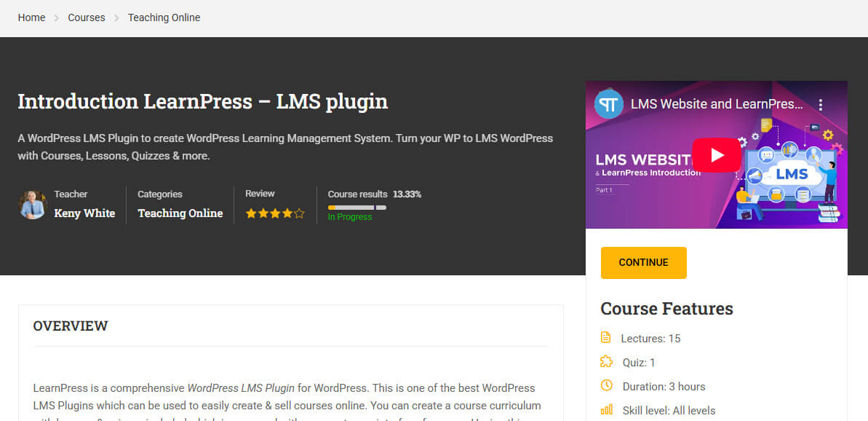The image size is (868, 421).
Task: Click the Lectures: 15 feature text
Action: 650,339
